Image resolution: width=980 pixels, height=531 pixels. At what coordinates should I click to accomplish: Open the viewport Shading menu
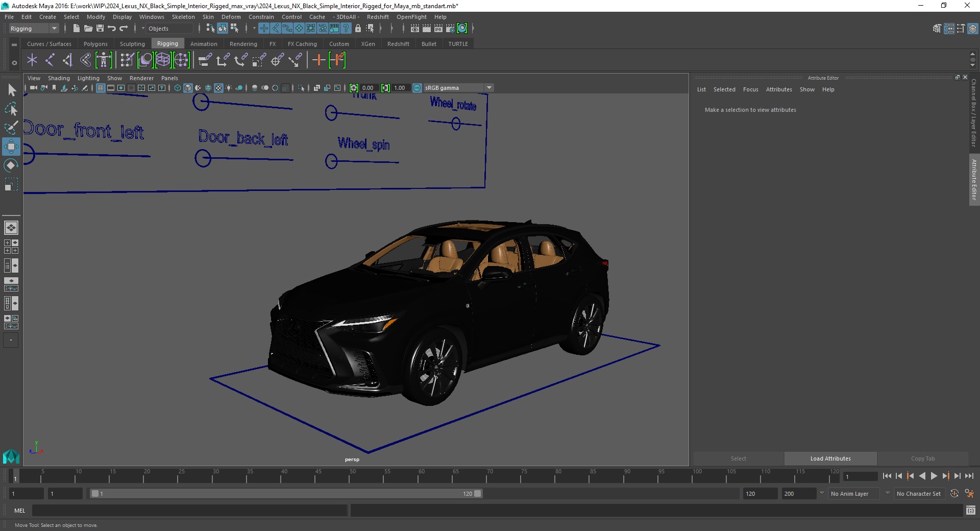(59, 78)
